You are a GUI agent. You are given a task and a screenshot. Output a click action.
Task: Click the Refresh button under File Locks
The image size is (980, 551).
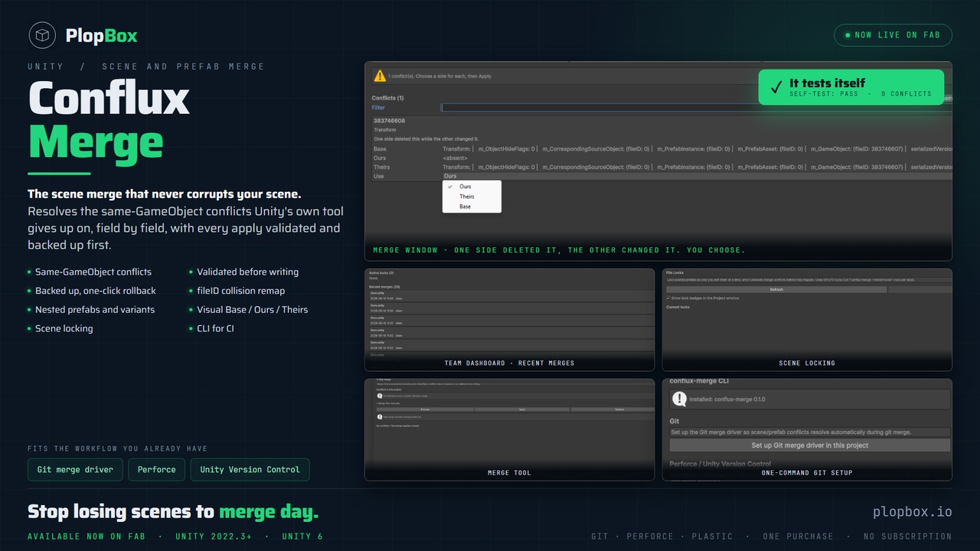point(776,289)
